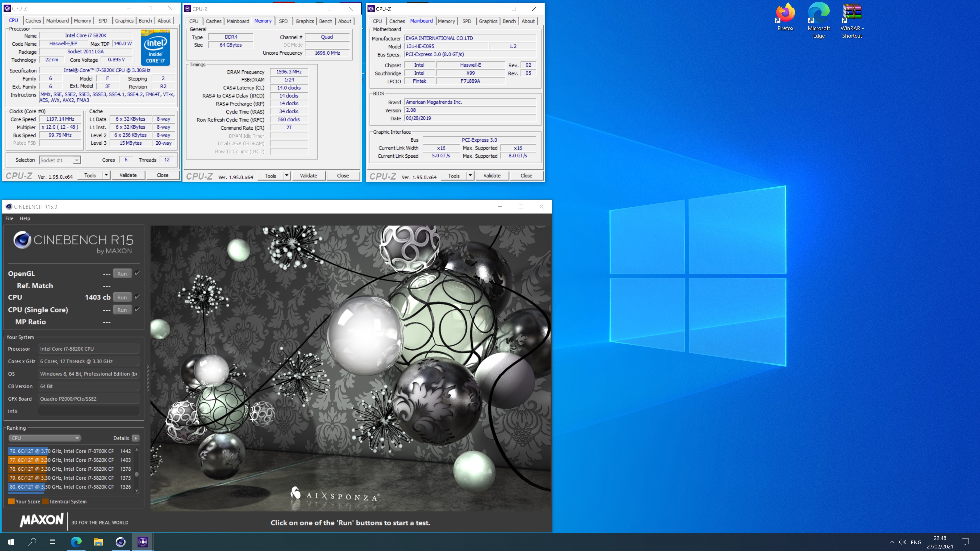Open the taskbar clock showing 22:48
Screen dimensions: 980x551
tap(940, 542)
